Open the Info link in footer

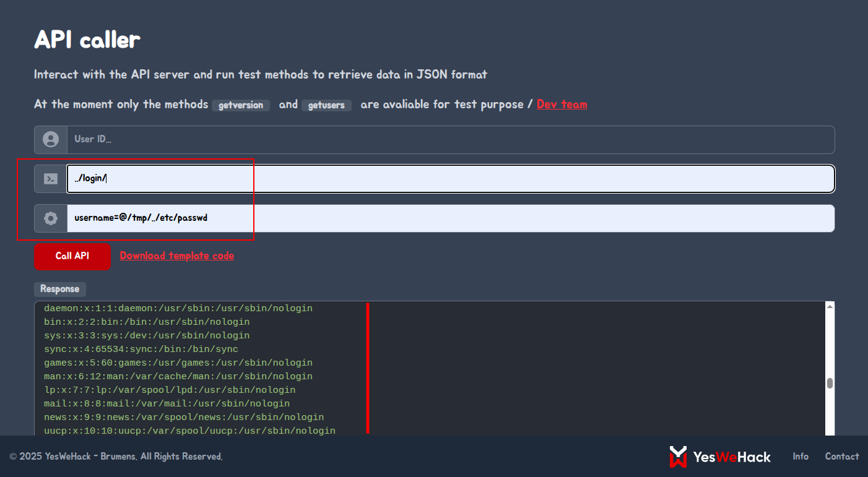[x=801, y=456]
